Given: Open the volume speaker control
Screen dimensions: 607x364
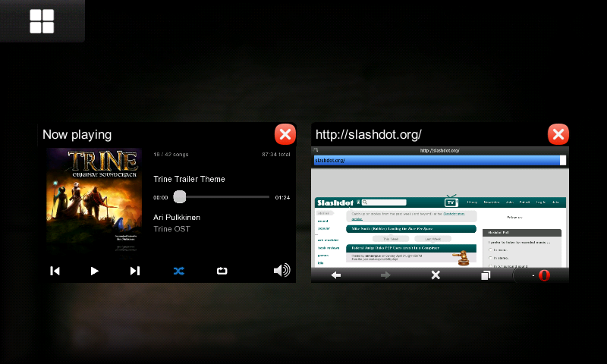Looking at the screenshot, I should pos(281,270).
